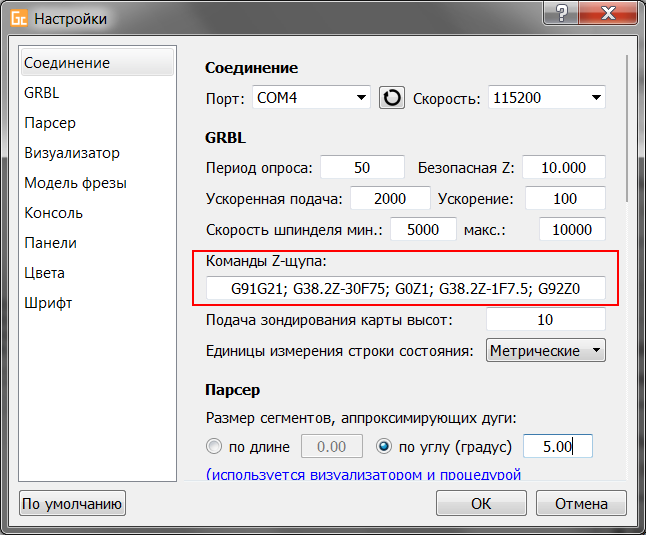Select the 'по углу (градус)' radio option

point(383,447)
